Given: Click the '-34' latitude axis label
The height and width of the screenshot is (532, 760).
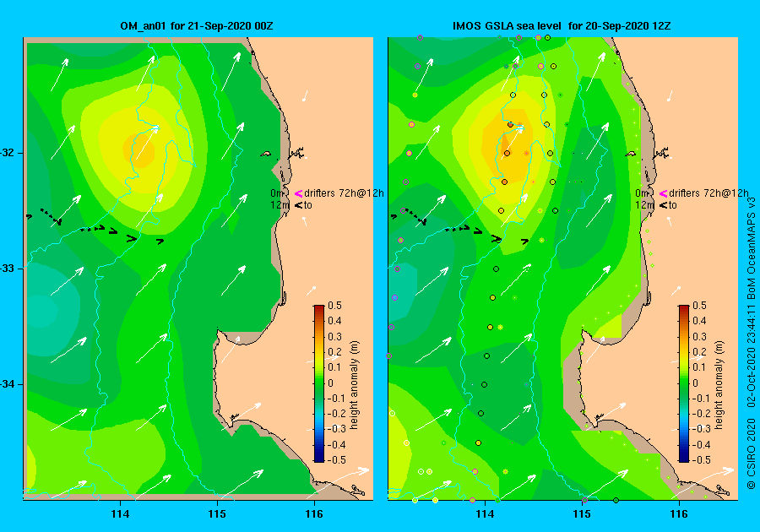Looking at the screenshot, I should (8, 384).
